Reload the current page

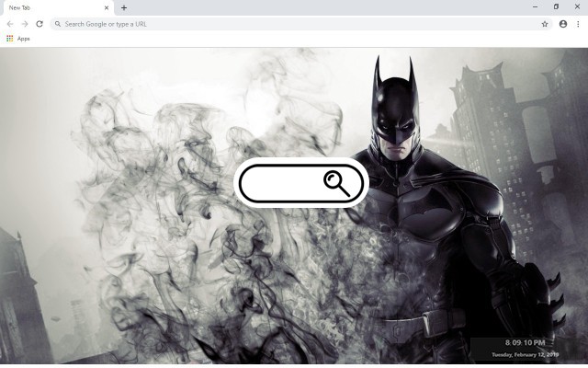(40, 24)
